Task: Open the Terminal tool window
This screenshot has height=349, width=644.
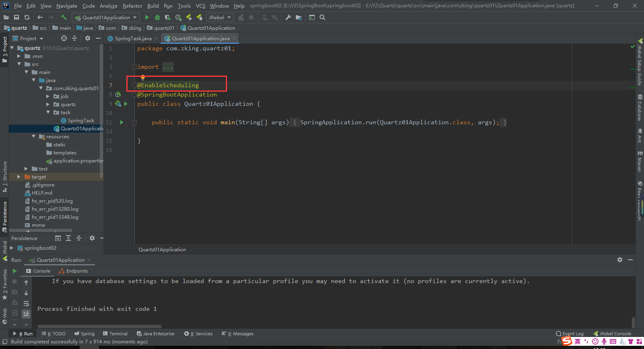Action: click(115, 334)
